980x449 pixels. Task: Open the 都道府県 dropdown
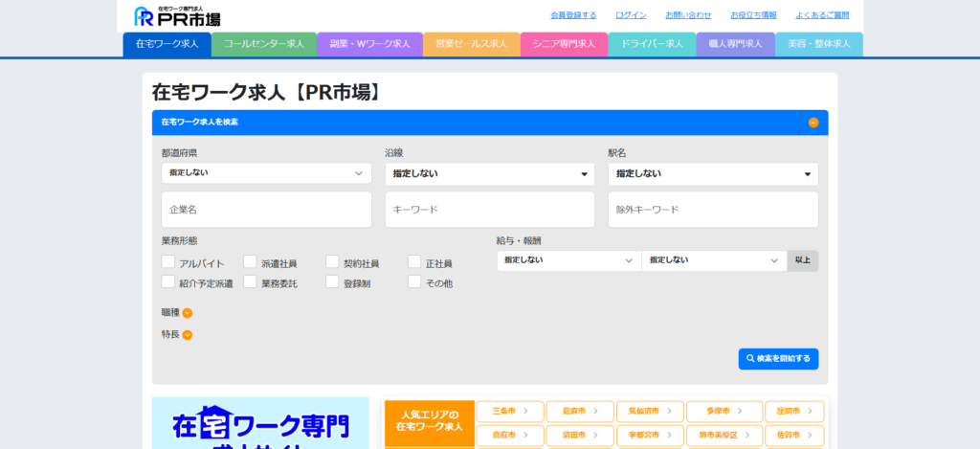[x=266, y=173]
